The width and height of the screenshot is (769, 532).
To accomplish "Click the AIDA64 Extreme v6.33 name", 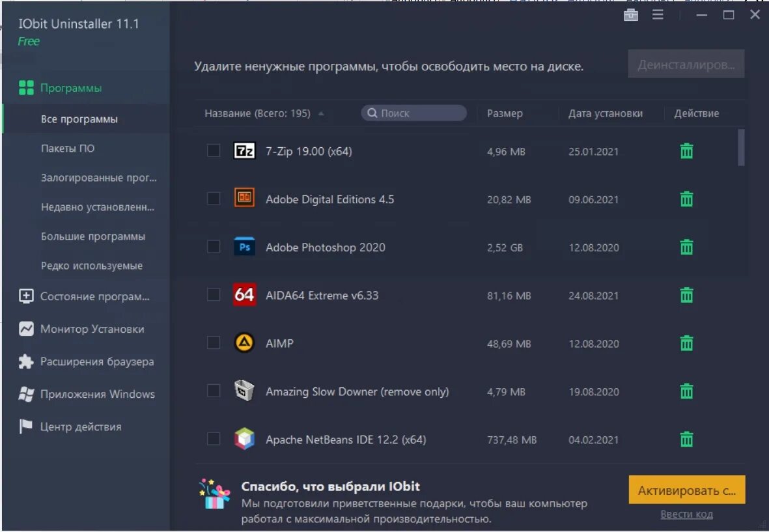I will (322, 295).
